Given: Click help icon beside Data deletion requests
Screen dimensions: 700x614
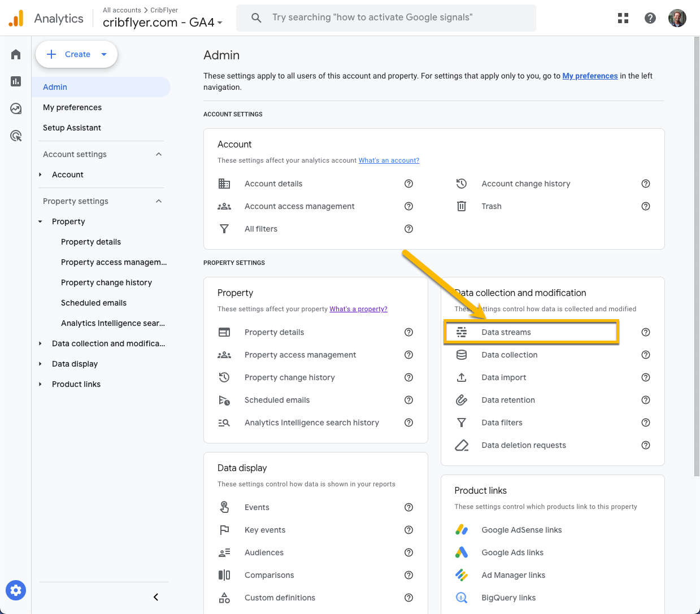Looking at the screenshot, I should tap(646, 445).
